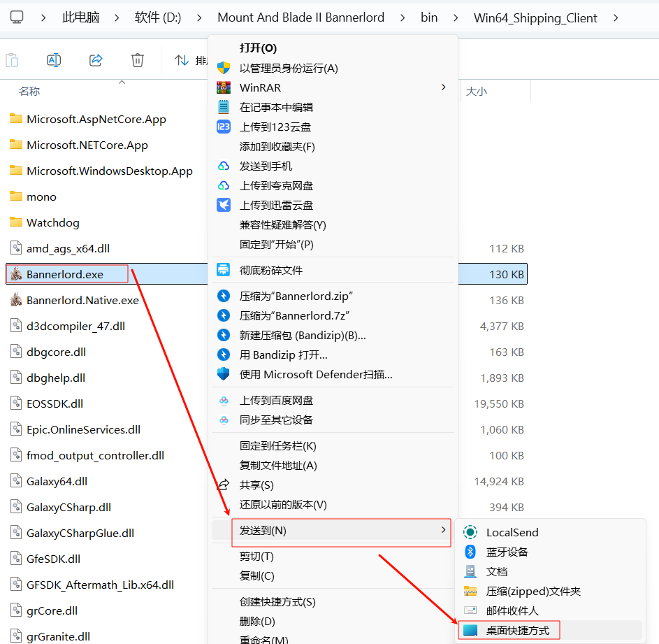Click the This PC monitor icon in address bar

(x=17, y=17)
